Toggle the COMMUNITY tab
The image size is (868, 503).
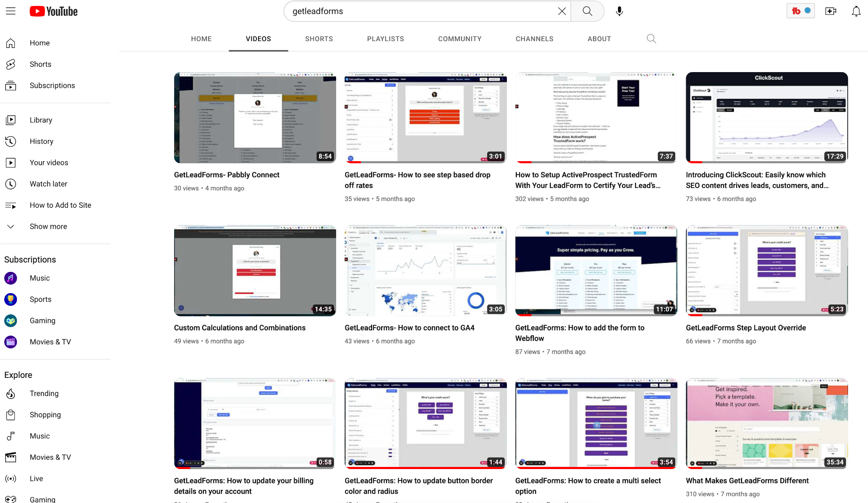[x=460, y=38]
